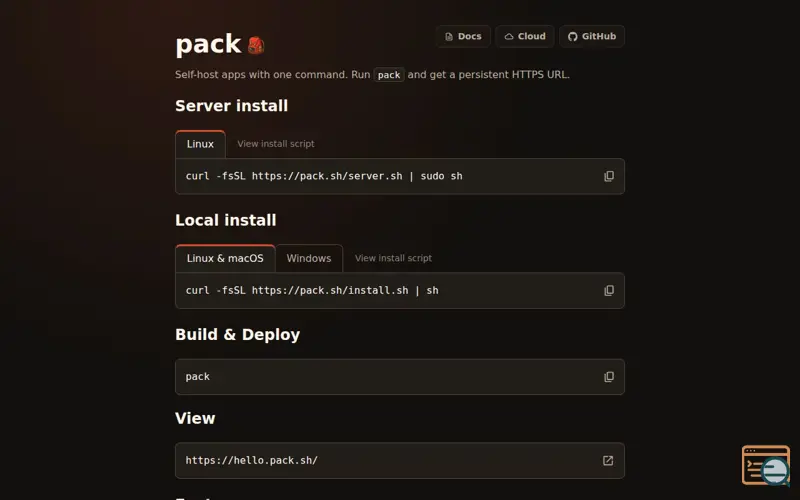The width and height of the screenshot is (800, 500).
Task: Click the Server install heading
Action: tap(232, 106)
